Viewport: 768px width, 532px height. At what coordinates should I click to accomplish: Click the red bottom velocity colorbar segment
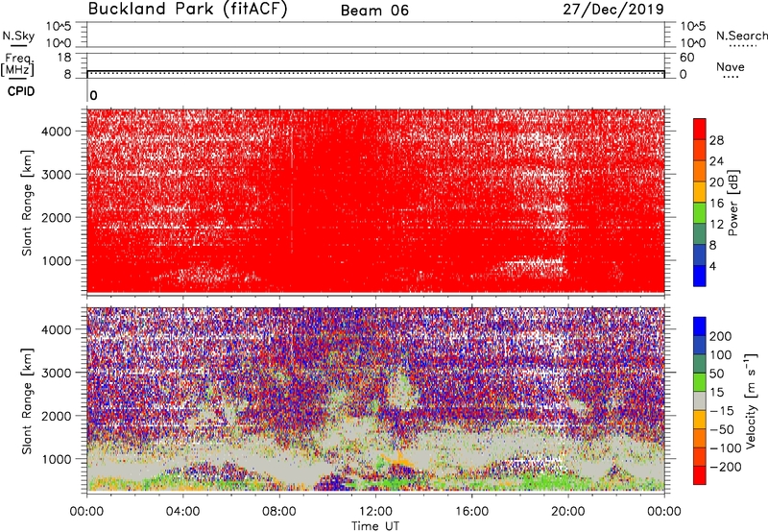point(700,475)
